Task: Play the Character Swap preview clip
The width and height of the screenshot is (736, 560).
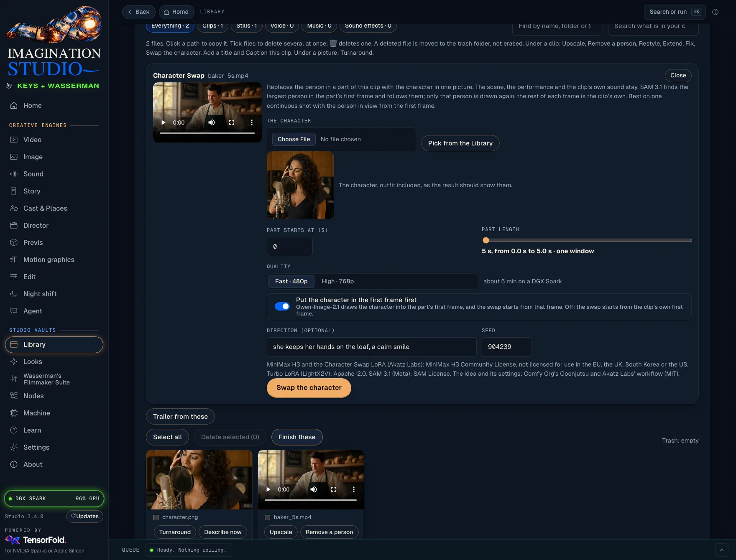Action: pos(163,122)
